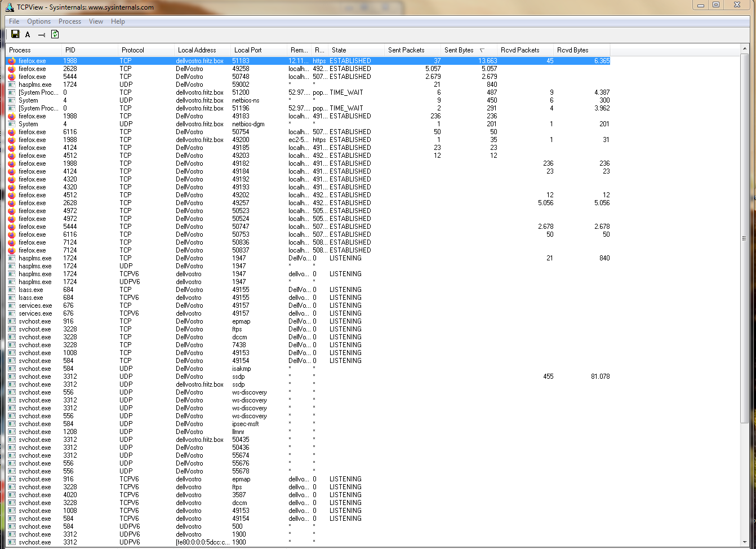756x549 pixels.
Task: Select the 'UDPV6' protocol cell on port 500 row
Action: [x=130, y=526]
